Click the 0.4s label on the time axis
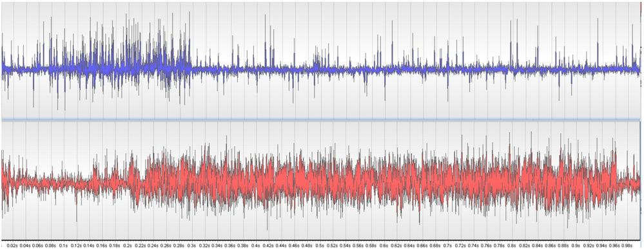Image resolution: width=644 pixels, height=249 pixels. coord(256,245)
